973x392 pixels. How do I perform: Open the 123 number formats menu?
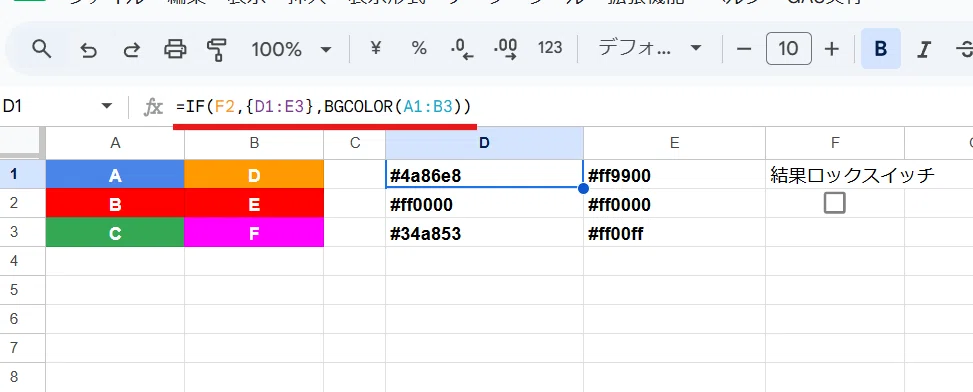(x=550, y=48)
